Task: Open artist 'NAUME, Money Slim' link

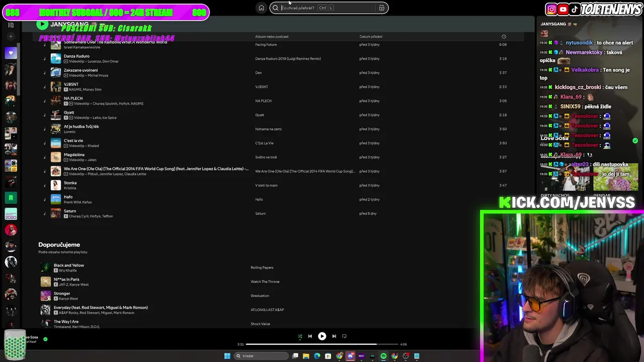Action: tap(85, 89)
